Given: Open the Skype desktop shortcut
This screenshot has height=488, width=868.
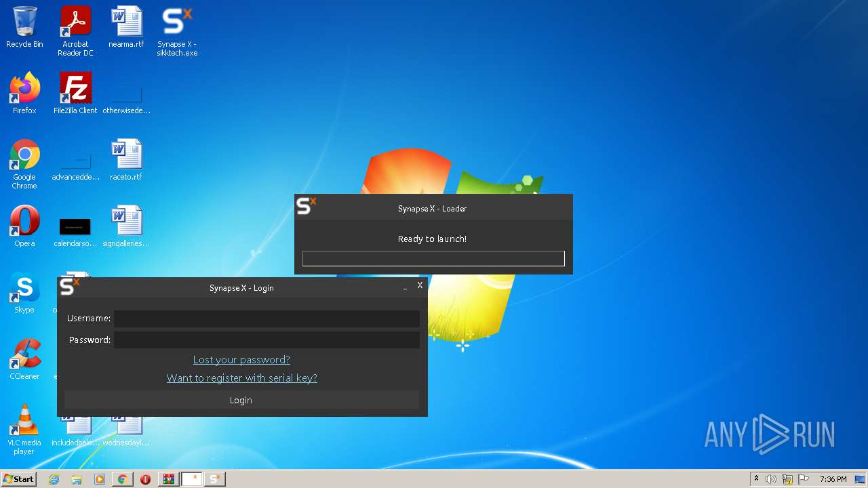Looking at the screenshot, I should tap(24, 293).
